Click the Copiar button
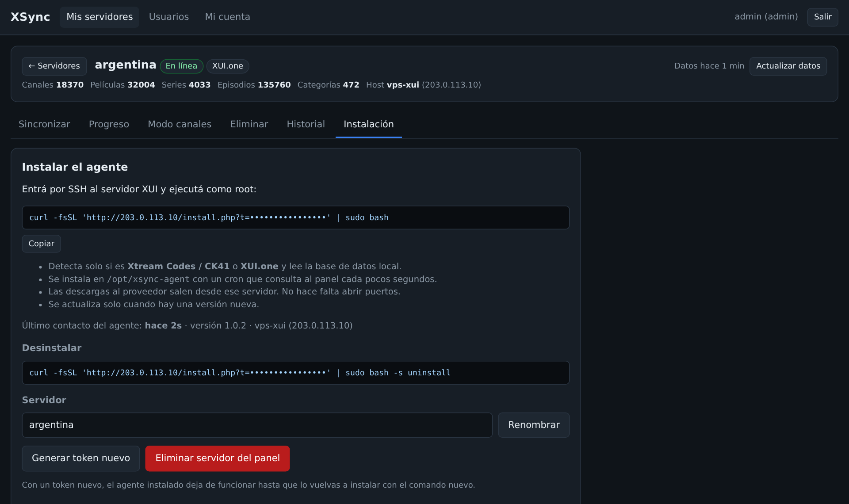The image size is (849, 504). click(42, 244)
